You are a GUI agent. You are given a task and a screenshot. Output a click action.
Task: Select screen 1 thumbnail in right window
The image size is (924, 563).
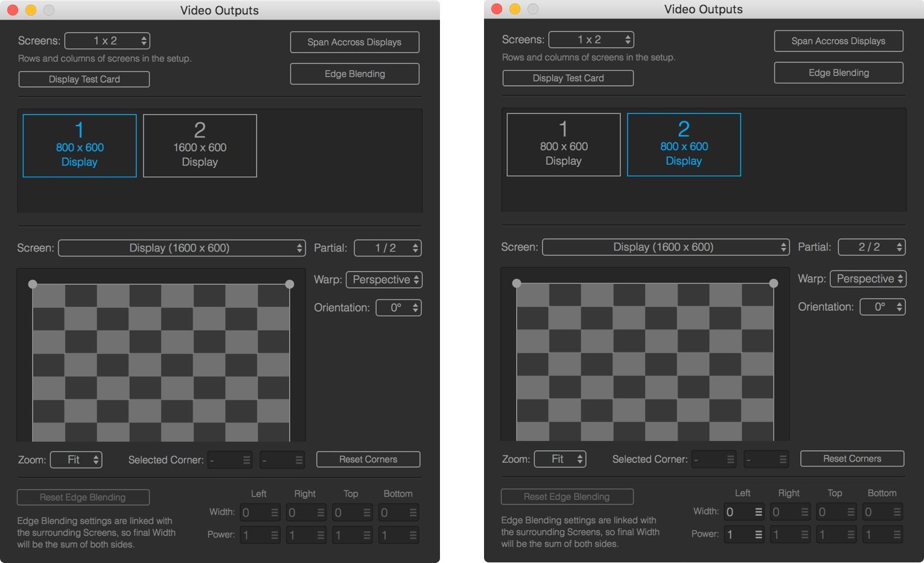[564, 144]
